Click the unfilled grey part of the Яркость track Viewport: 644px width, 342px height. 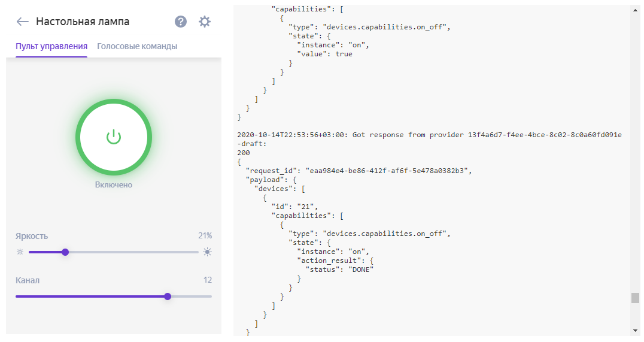[x=132, y=252]
